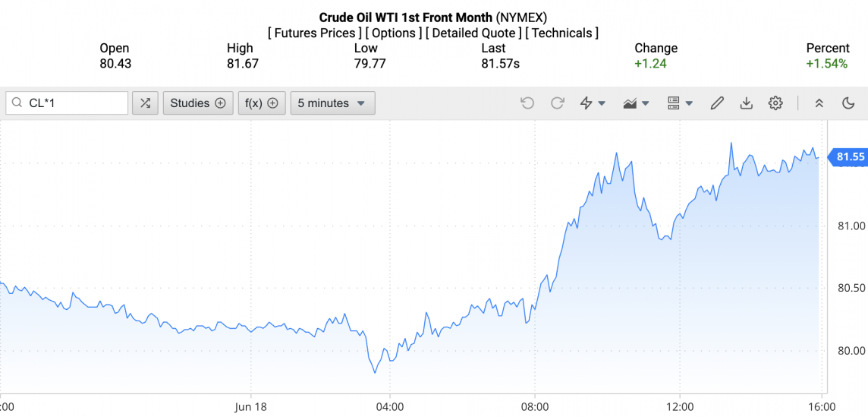
Task: Click the compare symbols shuffle icon
Action: click(145, 103)
